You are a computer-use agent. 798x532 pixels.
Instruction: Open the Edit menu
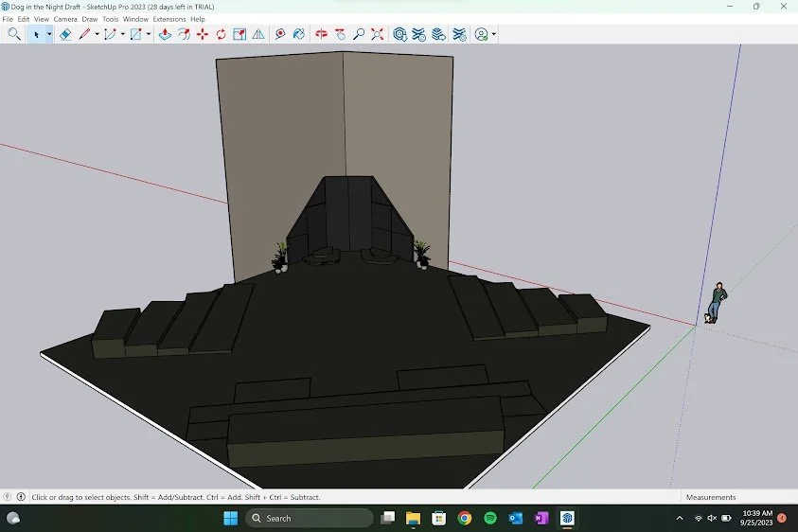click(x=24, y=19)
